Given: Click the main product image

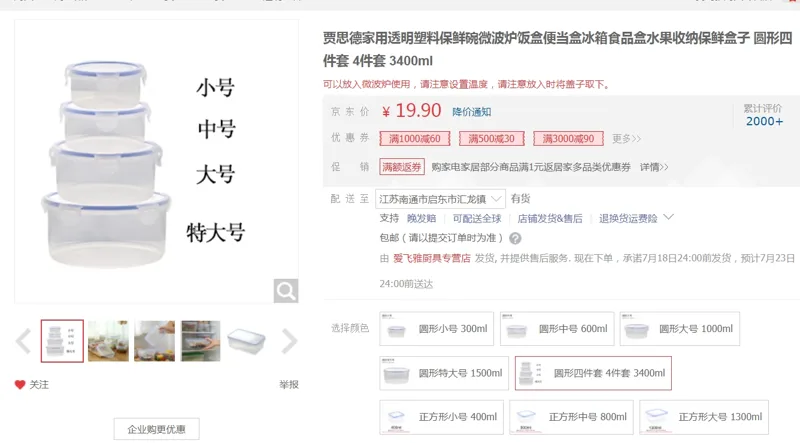Looking at the screenshot, I should click(x=157, y=162).
